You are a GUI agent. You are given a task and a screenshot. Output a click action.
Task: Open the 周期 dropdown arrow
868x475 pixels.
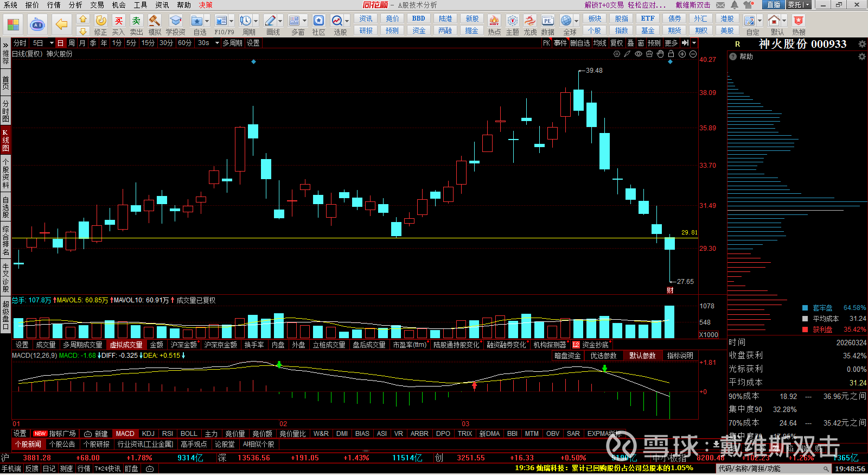coord(256,21)
